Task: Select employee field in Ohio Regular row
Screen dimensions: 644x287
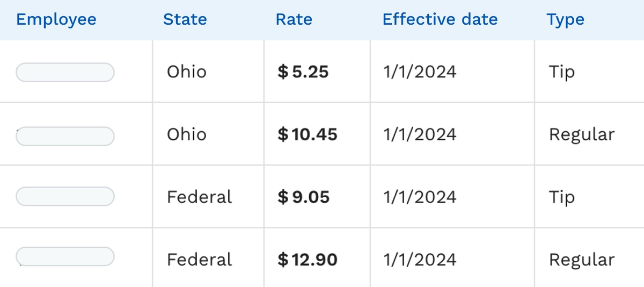Action: tap(65, 136)
